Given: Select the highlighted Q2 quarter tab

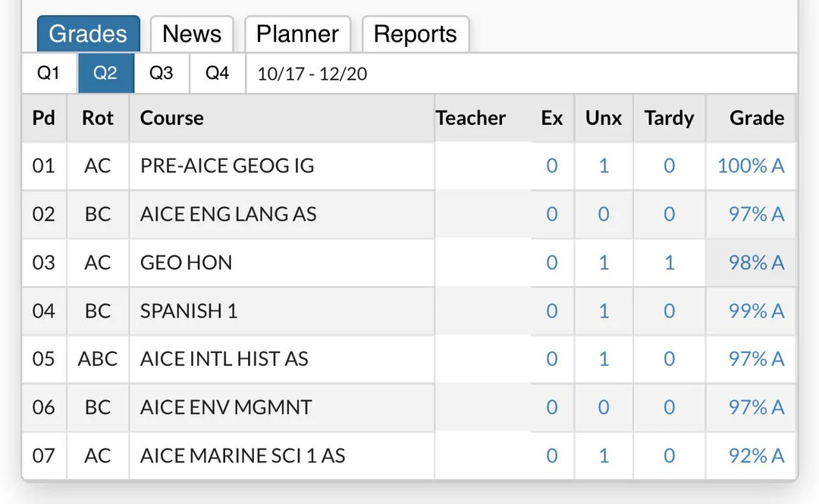Looking at the screenshot, I should pos(105,73).
